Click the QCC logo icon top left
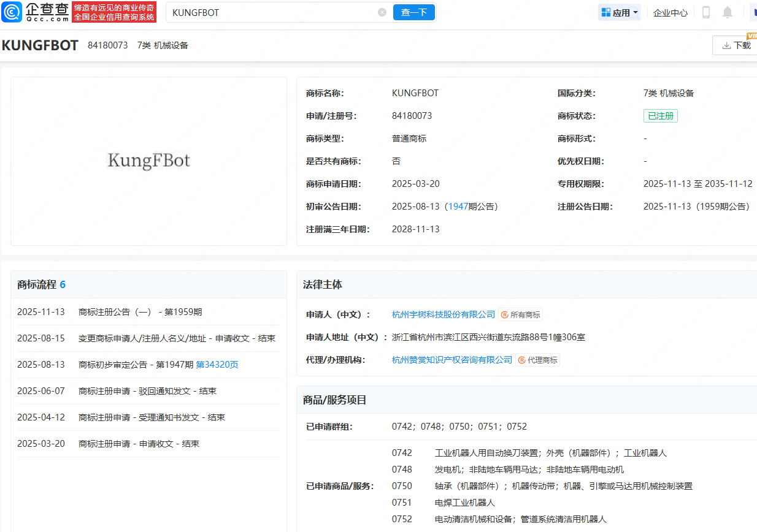The height and width of the screenshot is (532, 757). 11,11
